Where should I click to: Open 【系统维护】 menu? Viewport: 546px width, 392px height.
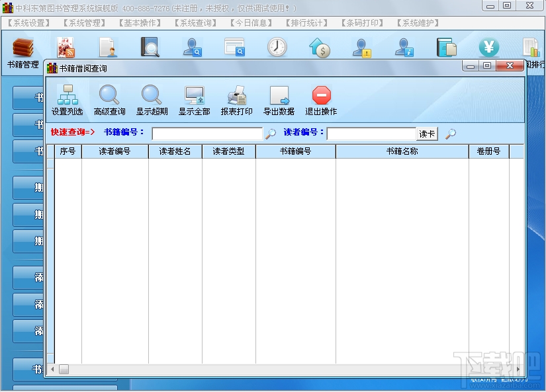pyautogui.click(x=418, y=23)
